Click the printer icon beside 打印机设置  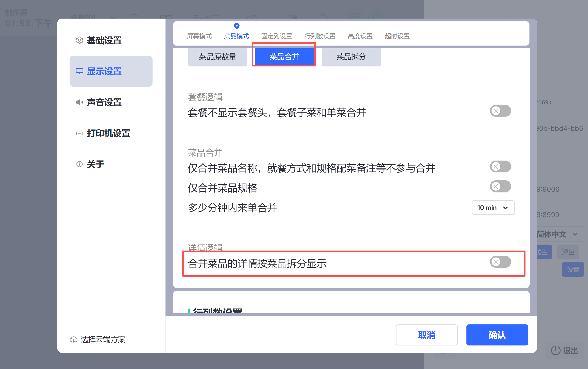click(79, 133)
